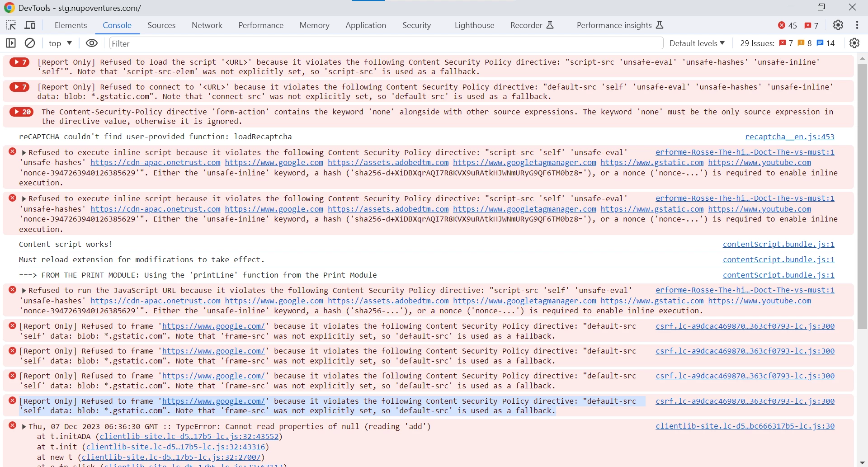Click error icon of the TypeError message
Image resolution: width=868 pixels, height=467 pixels.
click(x=13, y=426)
